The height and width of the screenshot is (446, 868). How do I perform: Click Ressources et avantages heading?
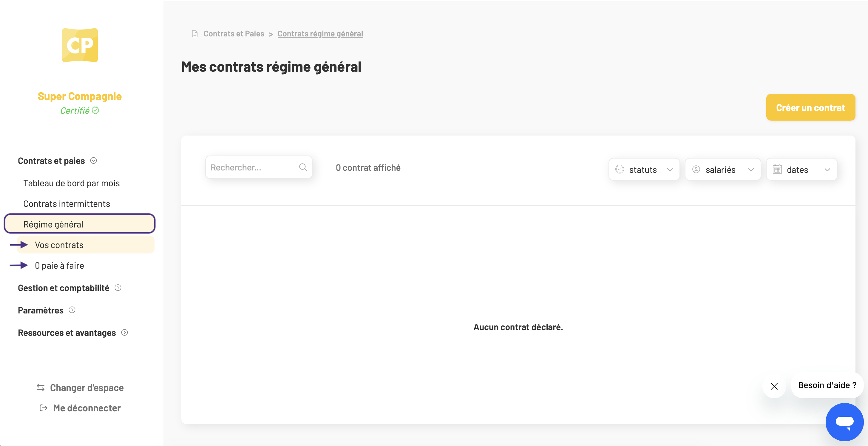67,333
